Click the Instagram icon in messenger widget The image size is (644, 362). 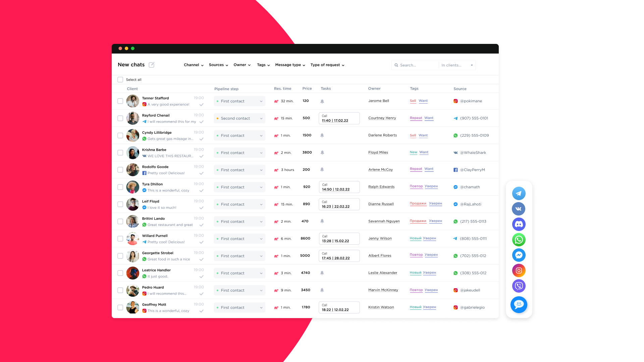pyautogui.click(x=519, y=270)
